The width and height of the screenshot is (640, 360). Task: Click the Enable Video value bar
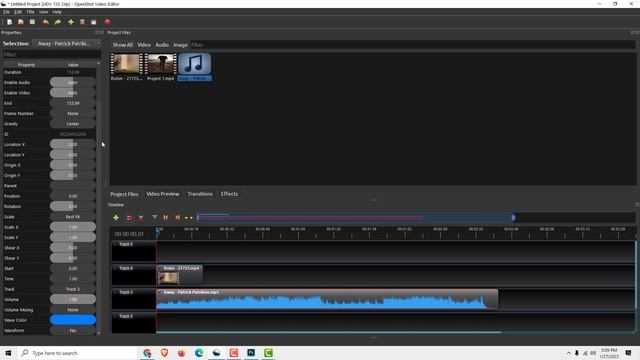[x=73, y=93]
